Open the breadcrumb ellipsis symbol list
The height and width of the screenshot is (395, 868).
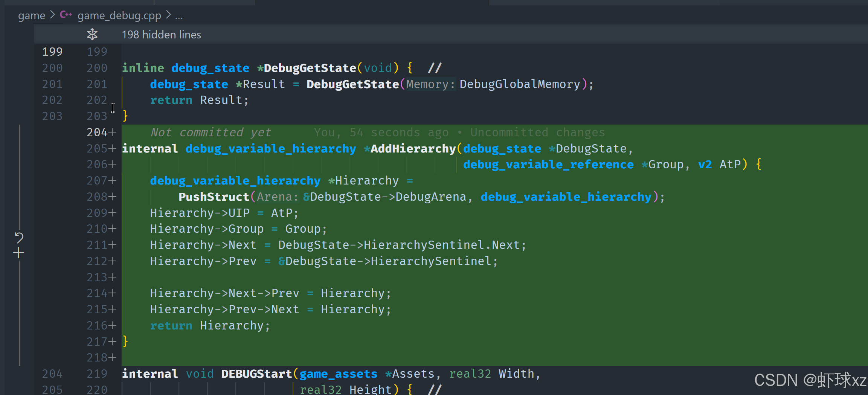[x=179, y=16]
